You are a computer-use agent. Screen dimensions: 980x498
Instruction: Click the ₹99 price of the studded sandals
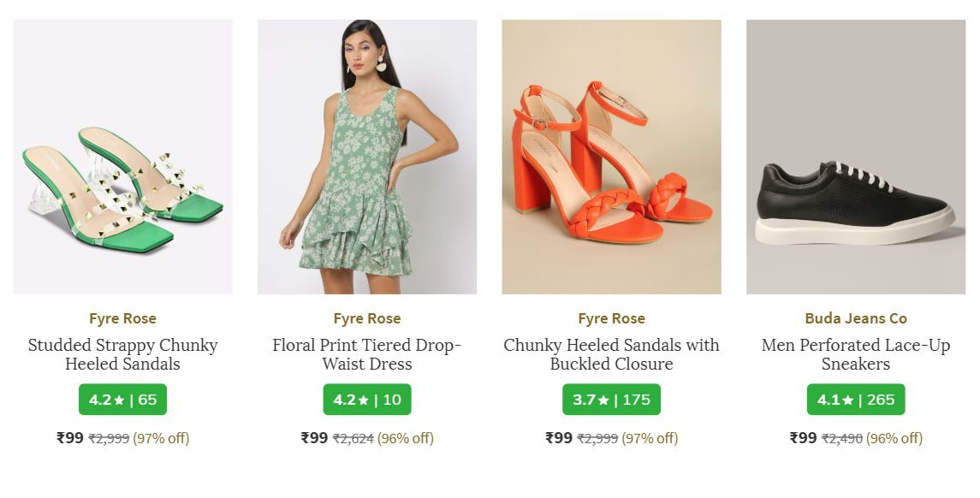[70, 438]
